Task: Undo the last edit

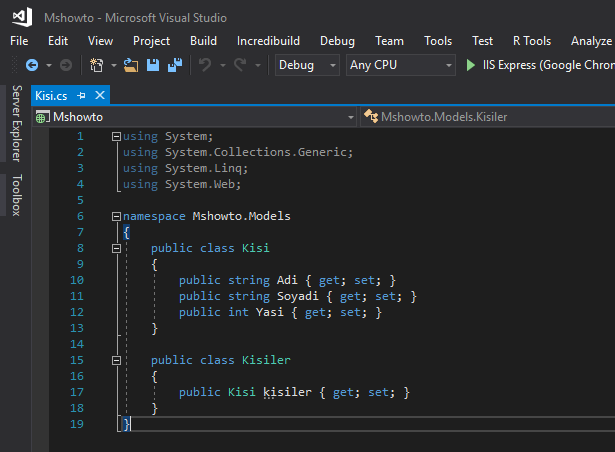Action: (205, 65)
